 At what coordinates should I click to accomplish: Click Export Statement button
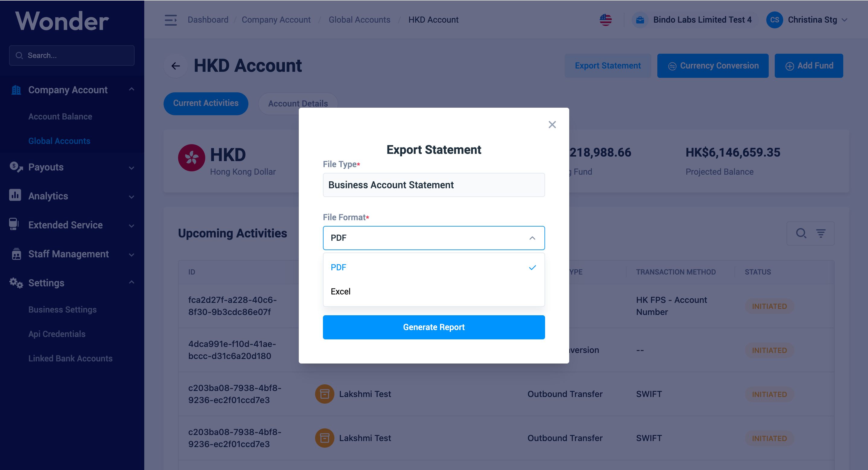coord(608,66)
